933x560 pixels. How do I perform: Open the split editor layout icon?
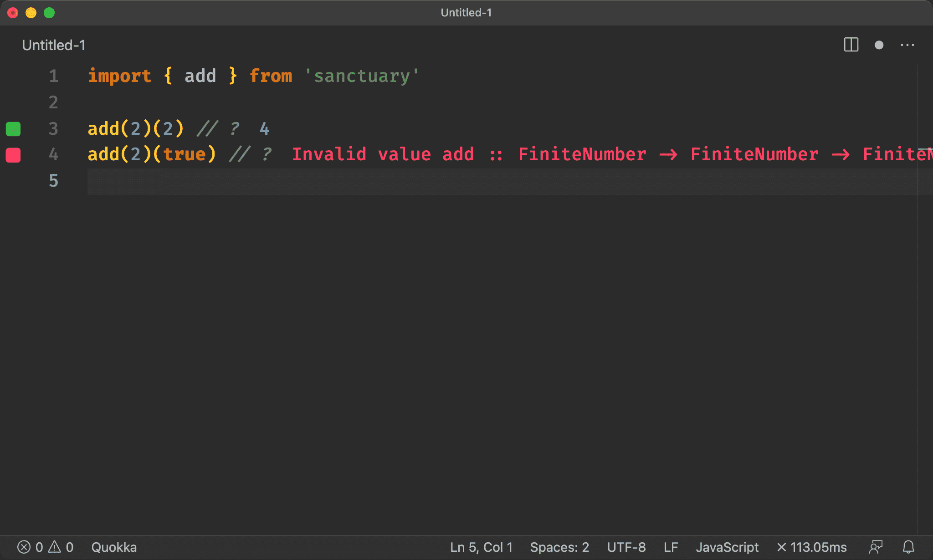tap(851, 45)
